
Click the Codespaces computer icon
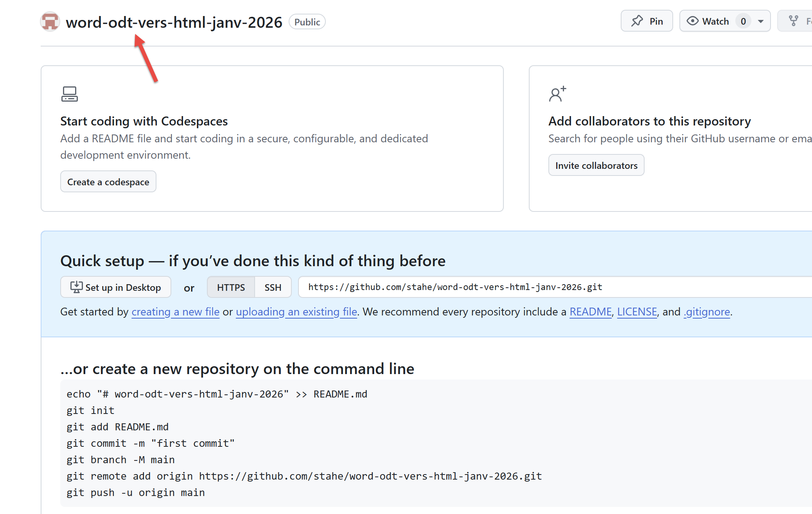70,94
